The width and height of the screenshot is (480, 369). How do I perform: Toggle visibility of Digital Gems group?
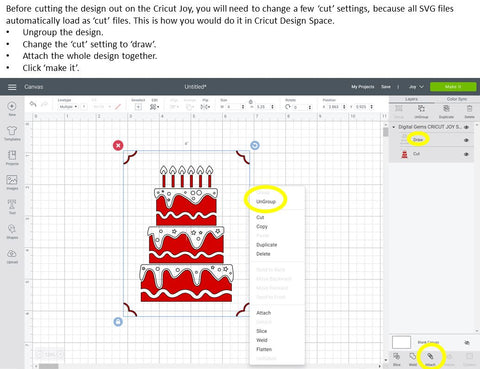coord(467,127)
